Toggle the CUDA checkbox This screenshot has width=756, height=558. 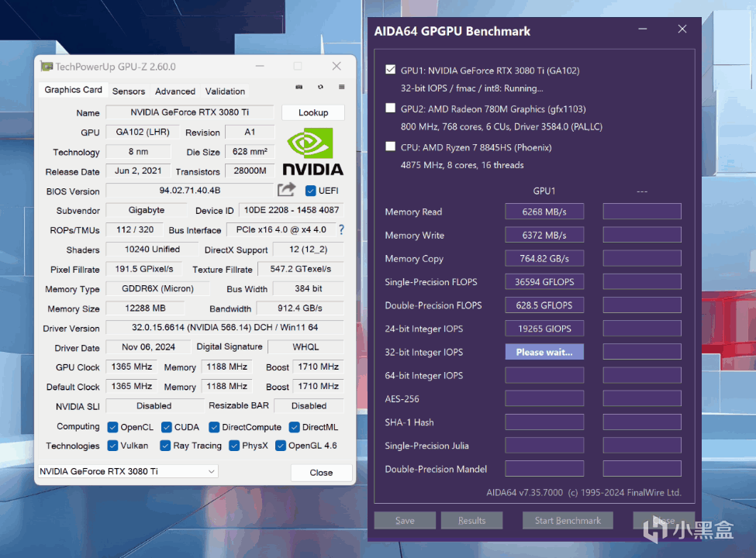click(167, 427)
